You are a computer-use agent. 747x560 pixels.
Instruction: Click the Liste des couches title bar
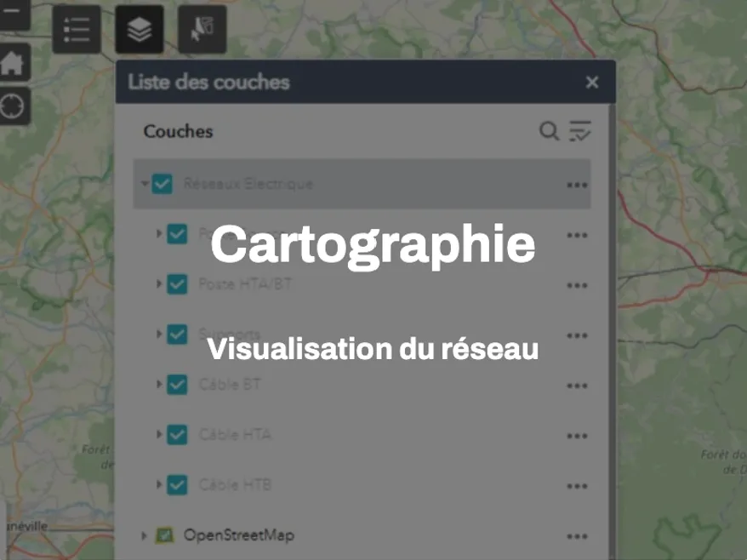coord(340,83)
